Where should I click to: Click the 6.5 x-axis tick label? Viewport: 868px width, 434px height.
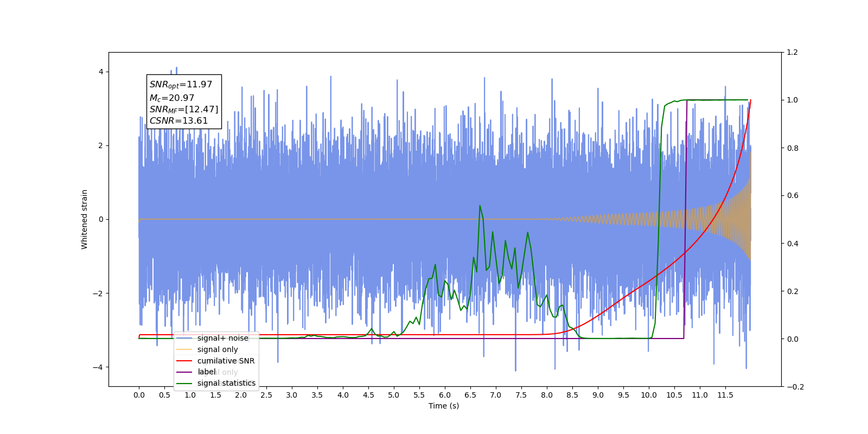470,395
